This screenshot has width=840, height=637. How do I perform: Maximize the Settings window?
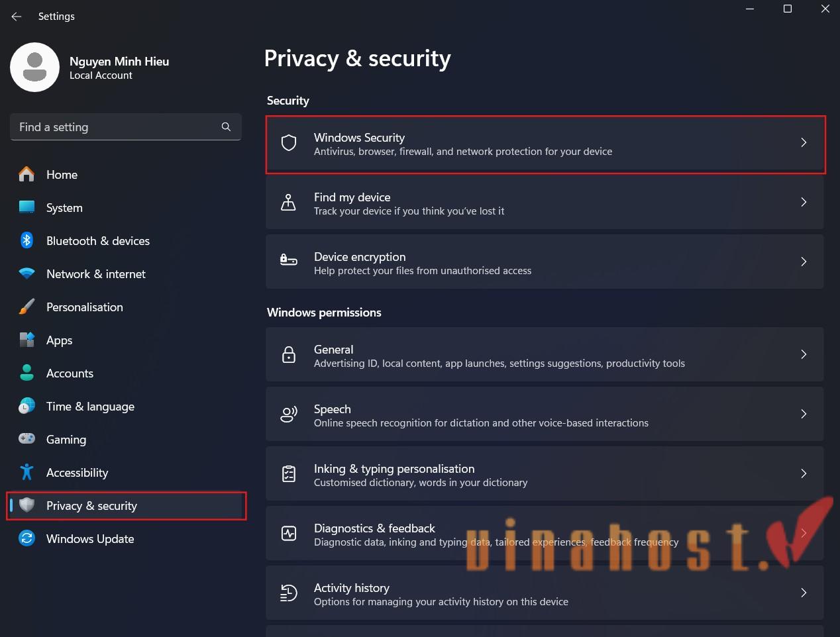(788, 9)
